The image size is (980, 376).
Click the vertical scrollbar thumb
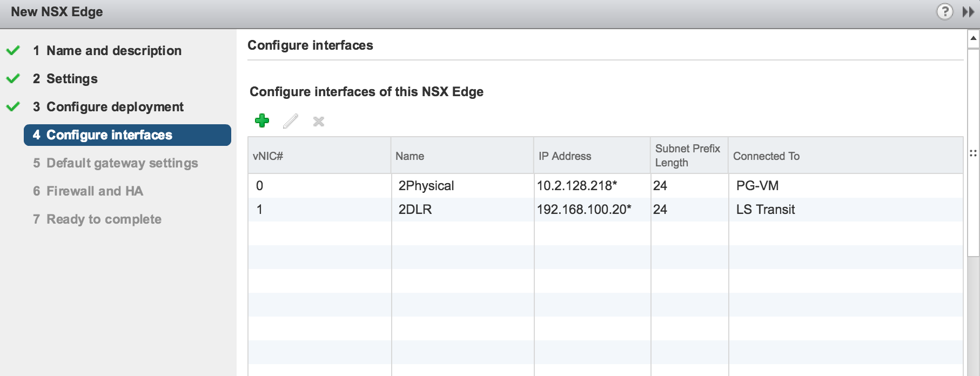point(973,152)
